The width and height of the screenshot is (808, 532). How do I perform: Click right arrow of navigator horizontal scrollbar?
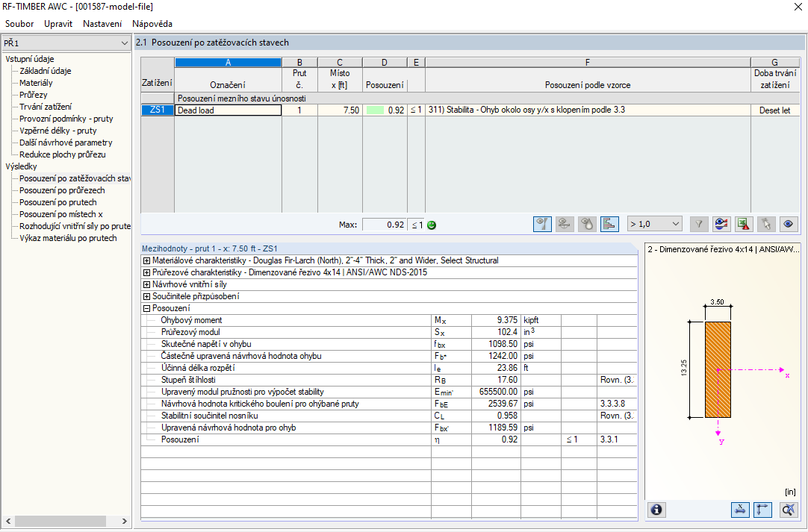[x=124, y=522]
